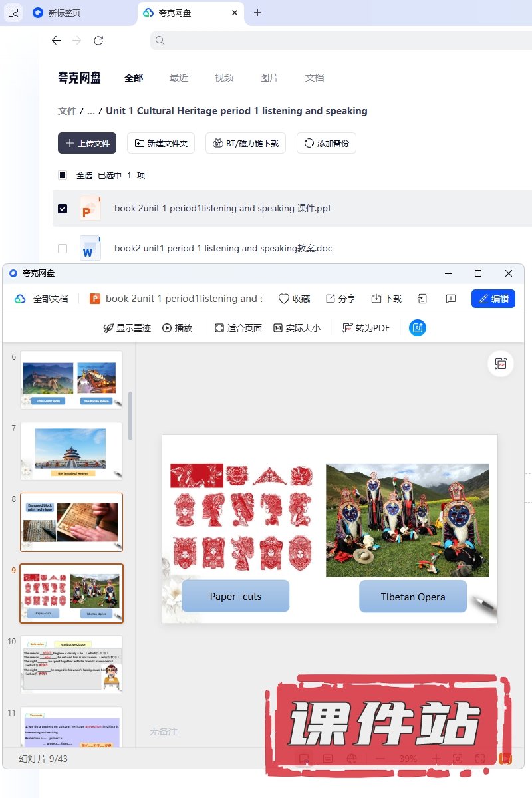The height and width of the screenshot is (798, 532).
Task: Click the feedback icon beside 编辑
Action: pyautogui.click(x=451, y=299)
